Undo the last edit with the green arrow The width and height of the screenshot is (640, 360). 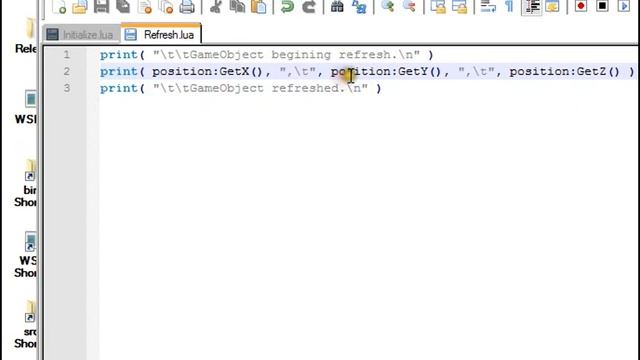point(287,7)
